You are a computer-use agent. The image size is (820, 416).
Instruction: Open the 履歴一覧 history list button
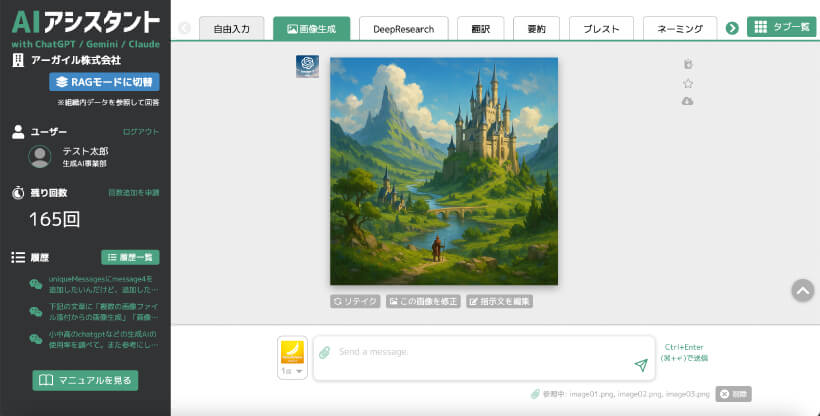pyautogui.click(x=130, y=257)
